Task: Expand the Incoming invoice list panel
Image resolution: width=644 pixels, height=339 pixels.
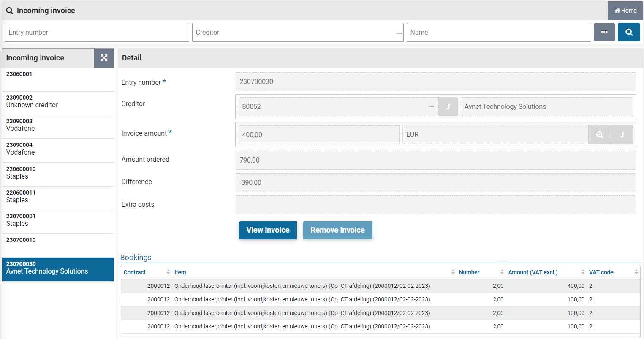Action: pyautogui.click(x=104, y=58)
